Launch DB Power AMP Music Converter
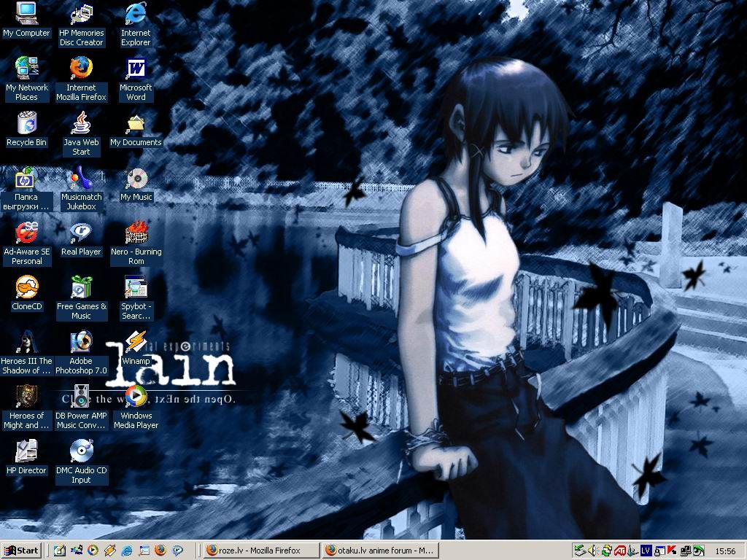 (x=81, y=408)
